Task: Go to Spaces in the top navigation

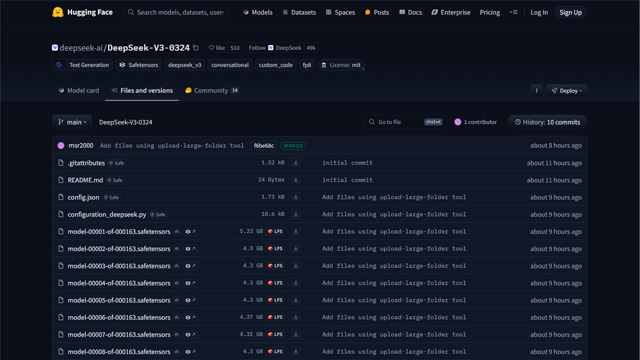Action: (340, 12)
